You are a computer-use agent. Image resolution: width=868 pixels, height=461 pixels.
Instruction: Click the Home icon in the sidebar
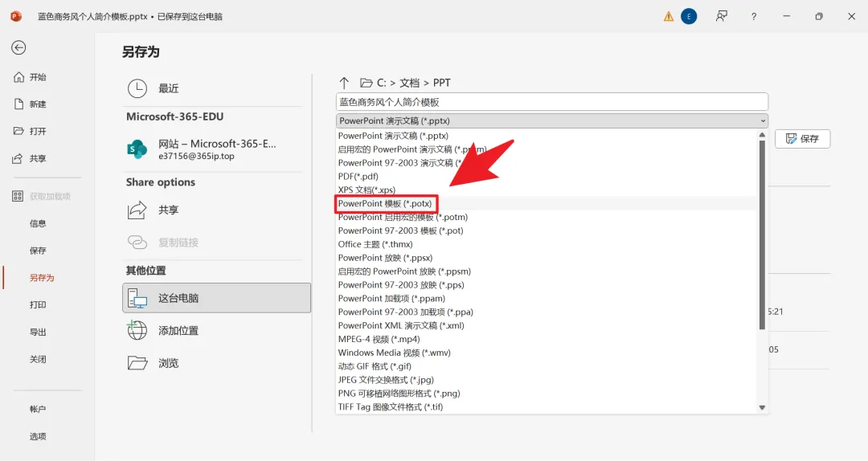(18, 77)
